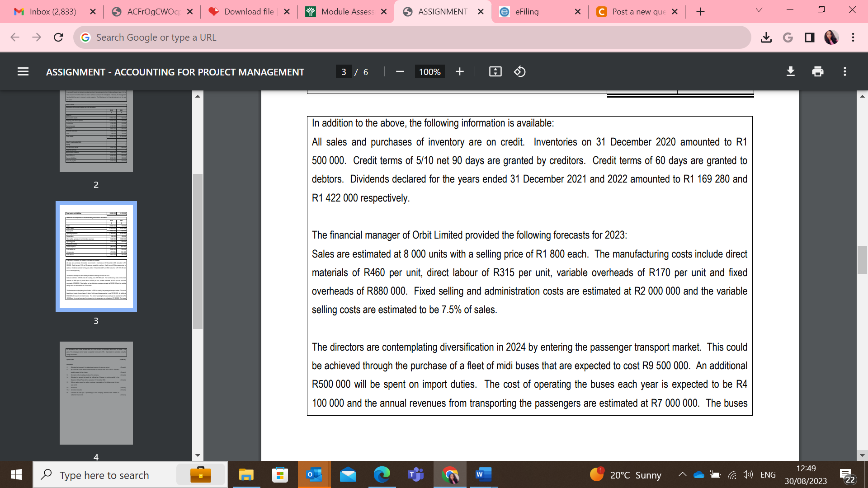
Task: Open Chrome downloads icon in toolbar
Action: point(766,38)
